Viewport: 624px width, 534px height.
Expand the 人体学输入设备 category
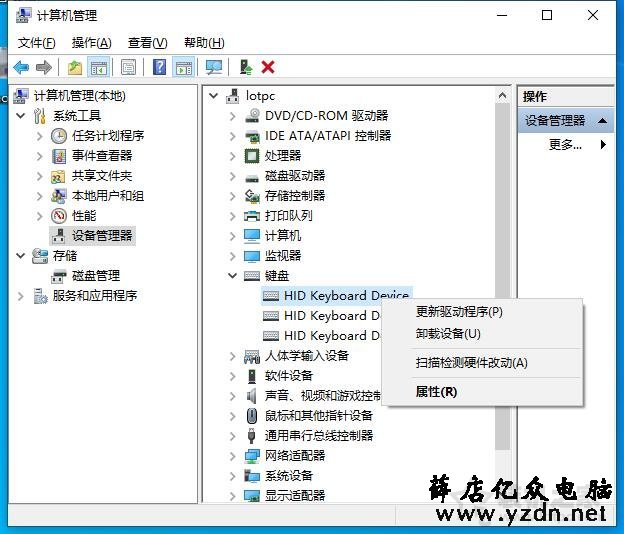[233, 356]
